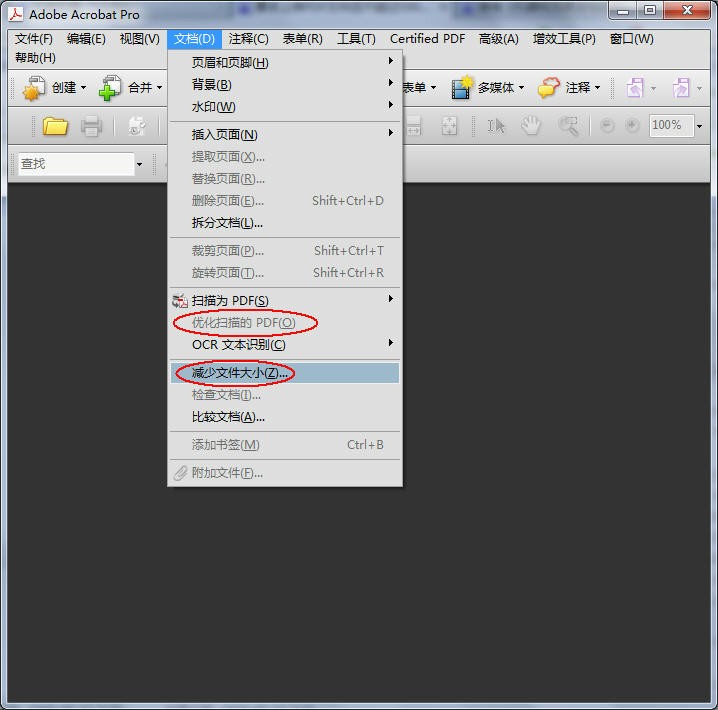Open the Scan to PDF (扫描为 PDF) submenu
This screenshot has height=710, width=718.
pos(285,301)
